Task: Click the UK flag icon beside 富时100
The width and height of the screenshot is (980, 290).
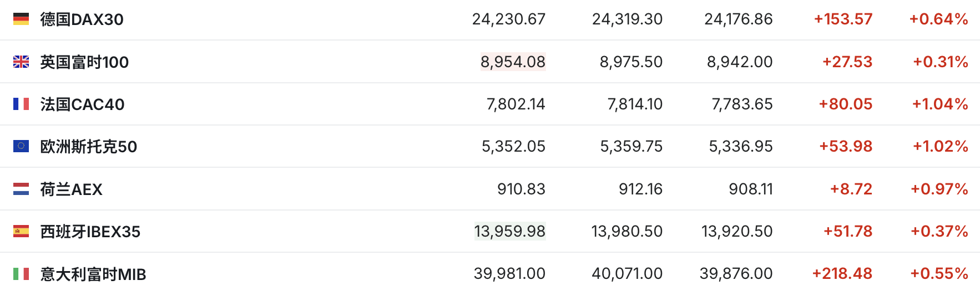Action: [21, 62]
